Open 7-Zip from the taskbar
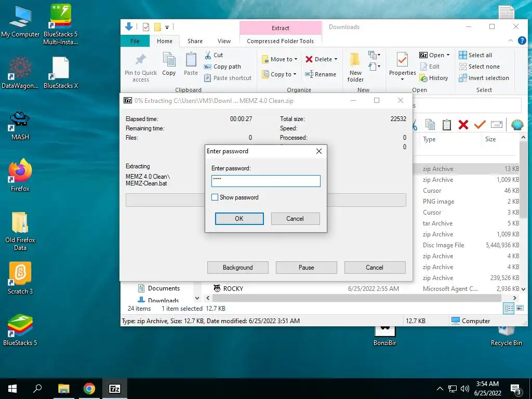Image resolution: width=532 pixels, height=399 pixels. point(115,389)
